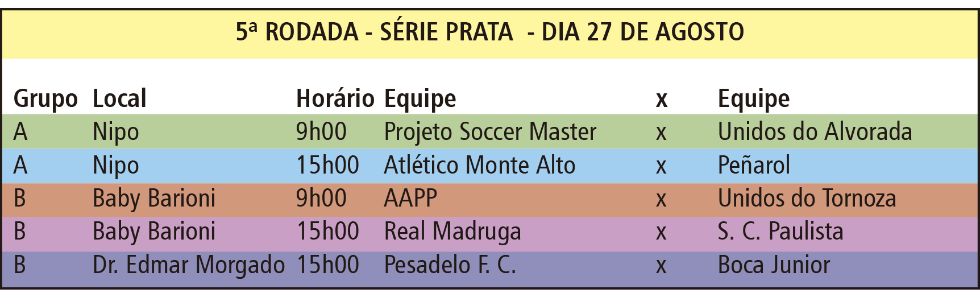The image size is (980, 301).
Task: Select the Unidos do Alvorada team cell
Action: click(815, 132)
